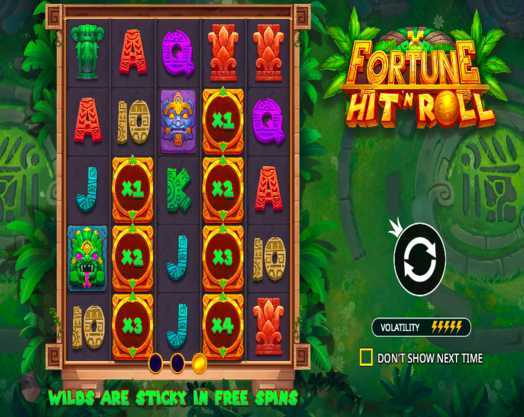Switch to the first dark page dot

pos(155,363)
